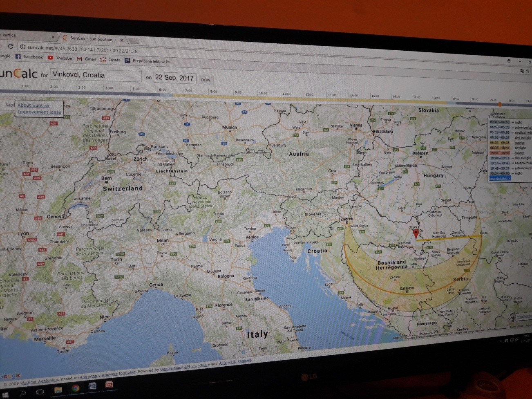Open the Facebook bookmark
Screen dimensions: 532x399
tap(29, 57)
